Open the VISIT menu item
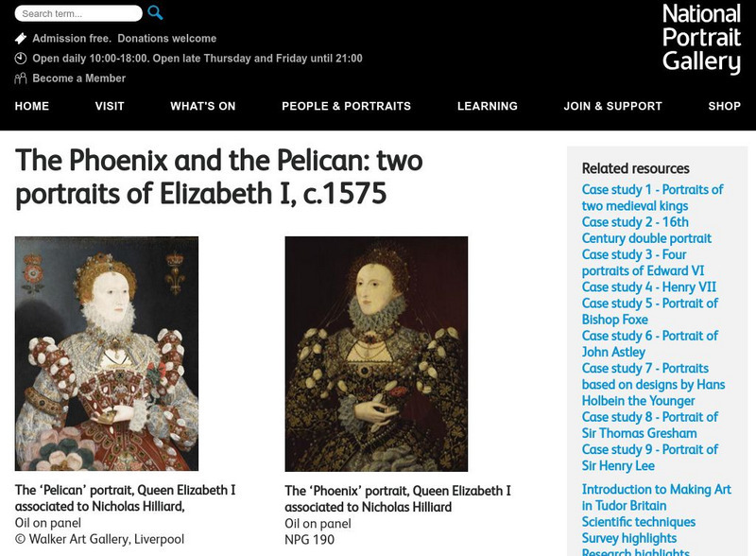 coord(110,106)
